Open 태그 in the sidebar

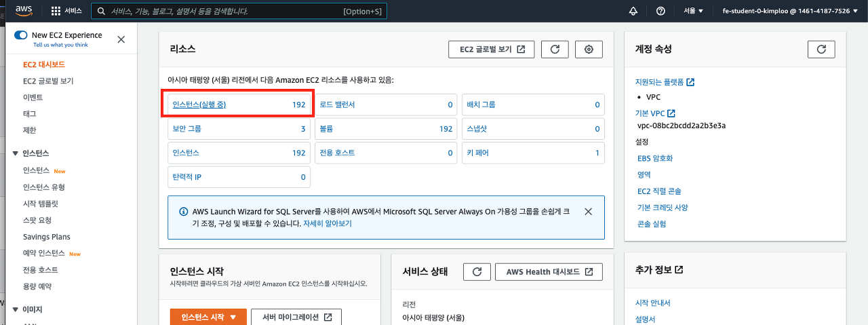click(30, 113)
